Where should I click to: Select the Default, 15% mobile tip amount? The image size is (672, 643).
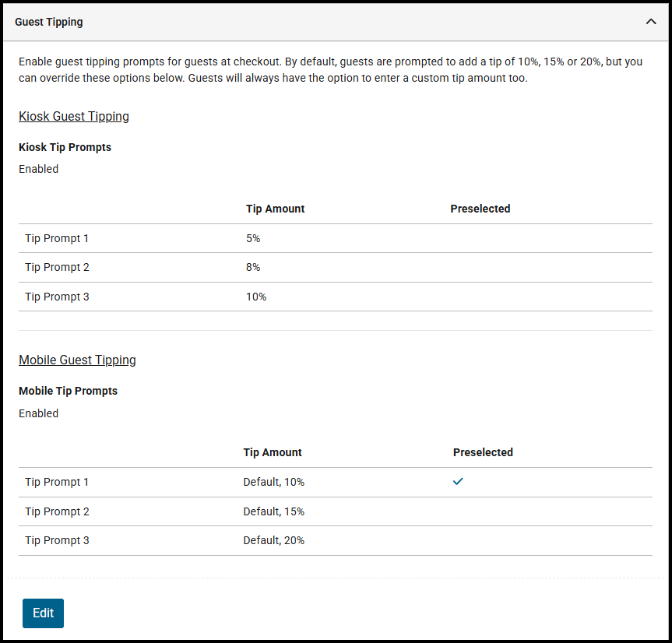(x=274, y=511)
